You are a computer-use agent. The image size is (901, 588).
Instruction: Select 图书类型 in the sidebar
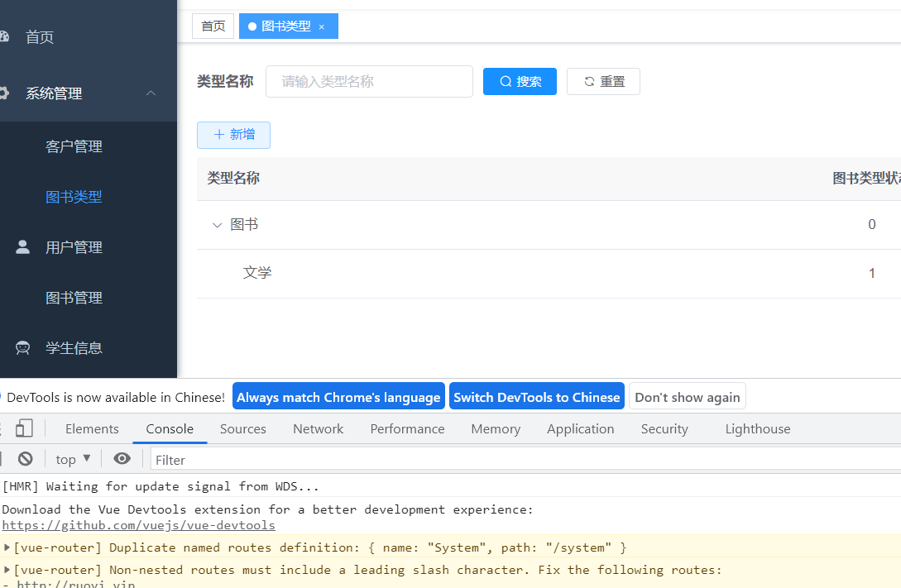[74, 197]
